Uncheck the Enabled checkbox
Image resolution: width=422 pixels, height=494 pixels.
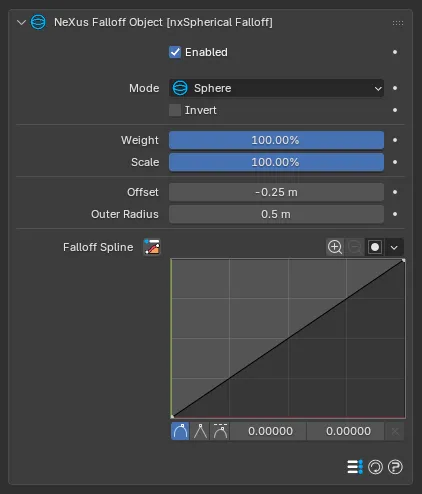(175, 52)
